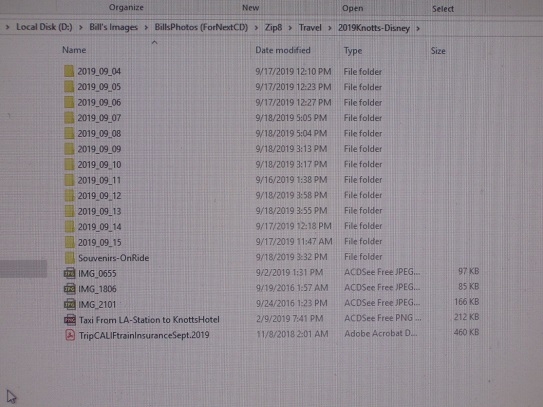Select the IMG_0655 JPEG file icon
Screen dimensions: 543x407
coord(70,273)
